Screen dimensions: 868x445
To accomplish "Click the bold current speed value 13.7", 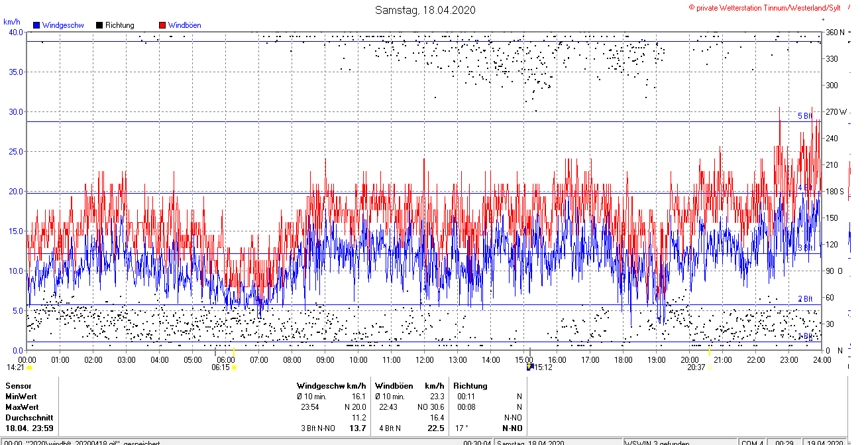I will (358, 428).
